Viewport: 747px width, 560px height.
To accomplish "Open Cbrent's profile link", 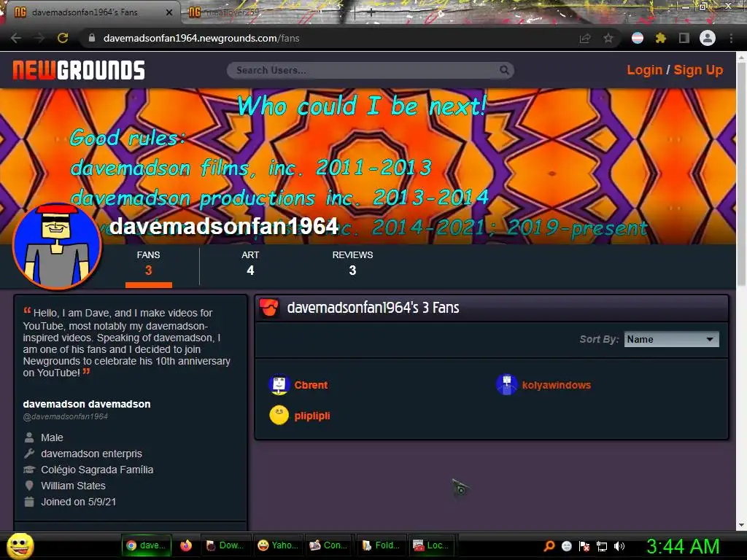I will [x=311, y=385].
